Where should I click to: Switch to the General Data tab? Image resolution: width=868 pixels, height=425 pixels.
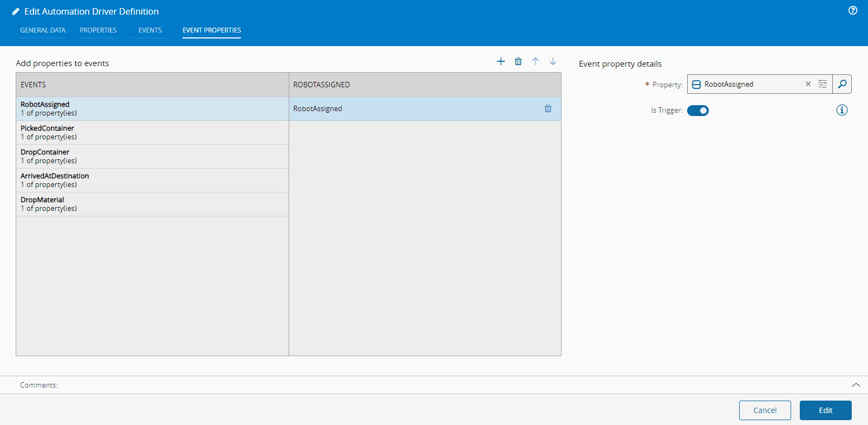point(43,30)
